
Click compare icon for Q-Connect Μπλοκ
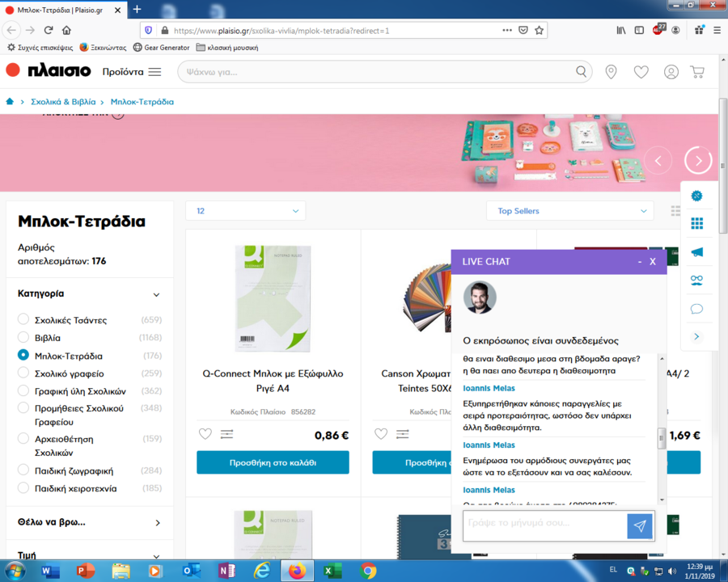227,434
